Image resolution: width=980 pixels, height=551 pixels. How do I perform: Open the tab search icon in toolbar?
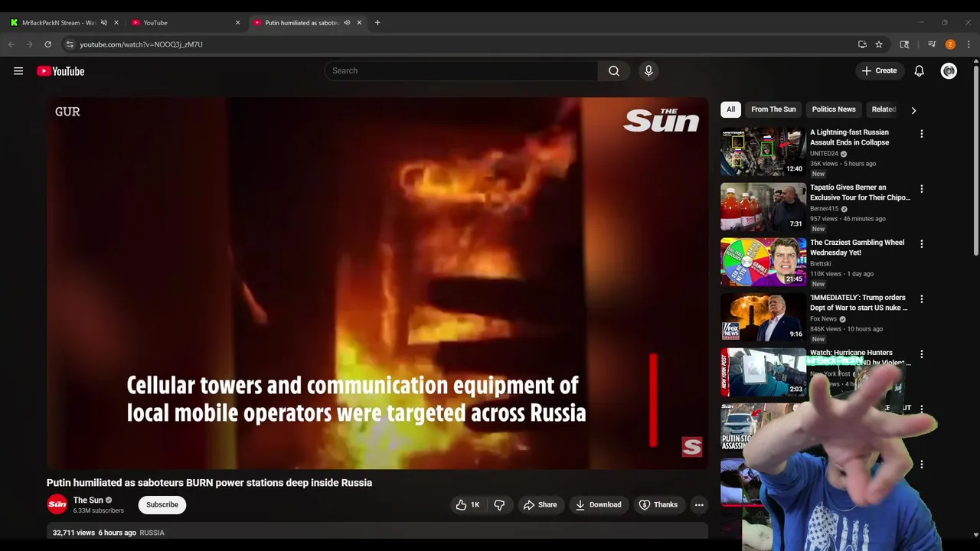904,44
